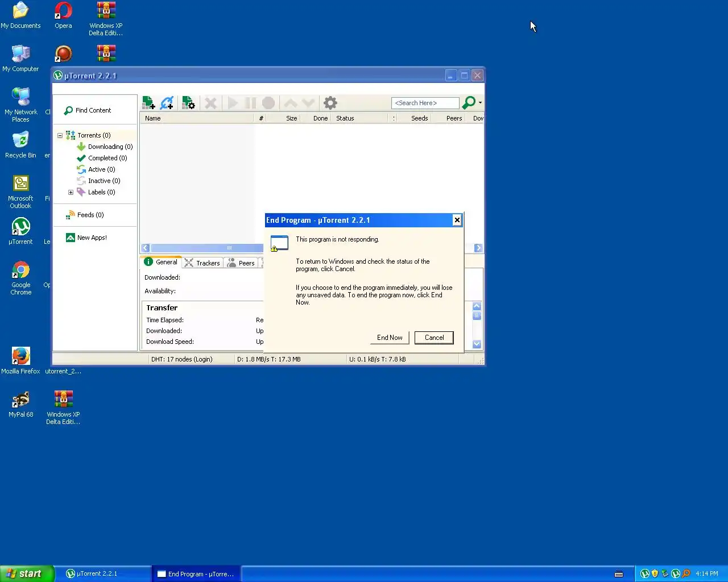The height and width of the screenshot is (582, 728).
Task: Click the detail pane scroll up arrow
Action: [x=477, y=306]
